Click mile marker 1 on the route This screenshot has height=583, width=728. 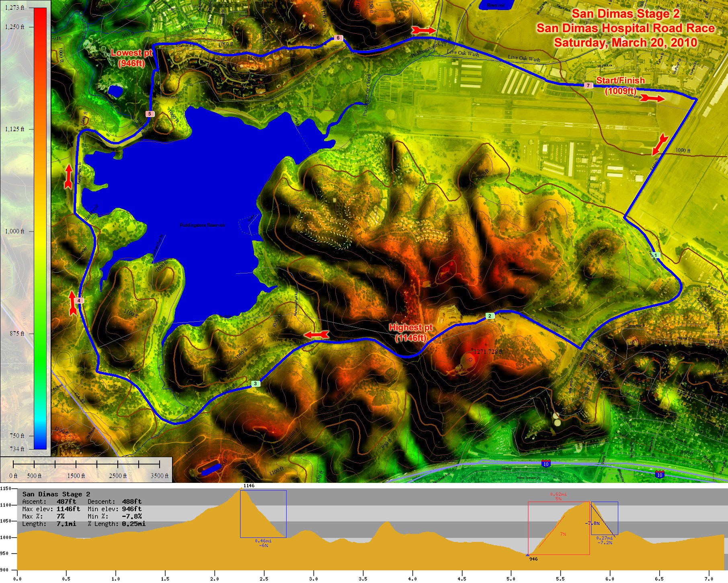point(656,255)
